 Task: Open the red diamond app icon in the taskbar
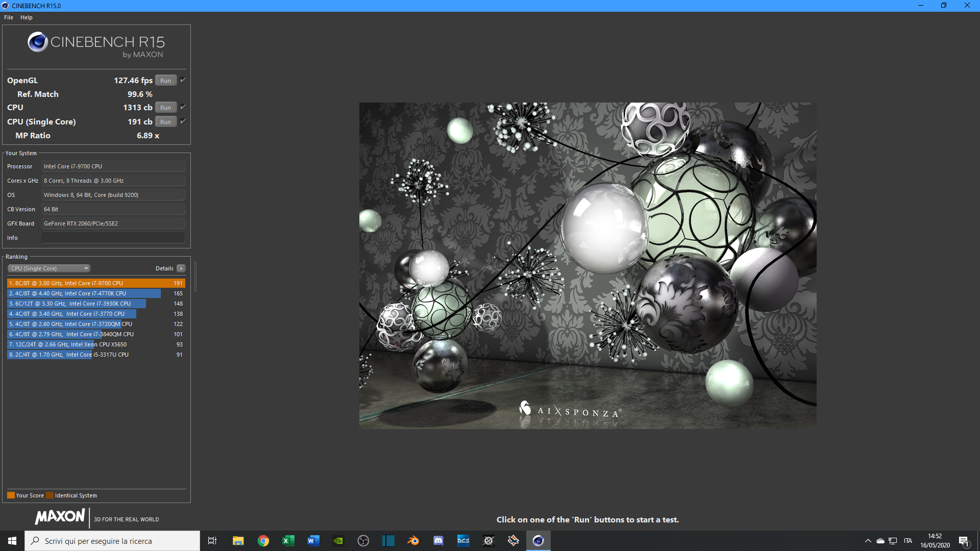click(x=513, y=541)
